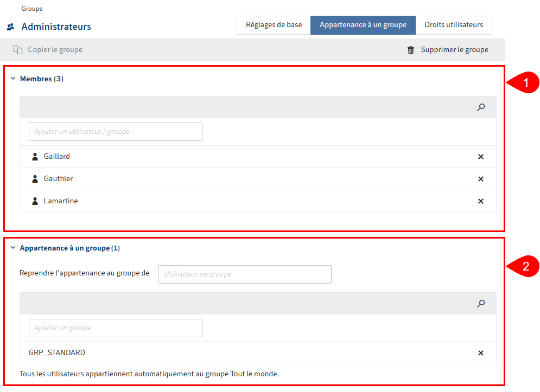
Task: Click the Appartenance à un groupe (1) heading
Action: tap(70, 248)
